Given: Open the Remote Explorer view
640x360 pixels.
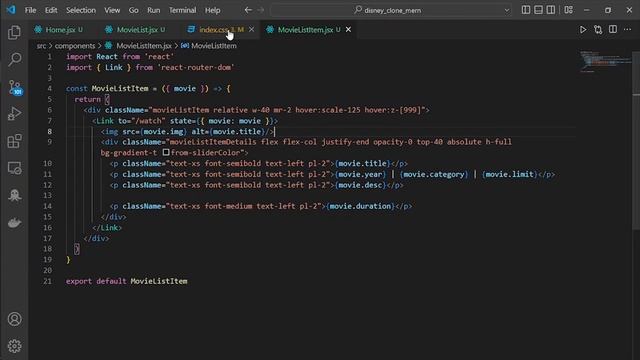Looking at the screenshot, I should tap(14, 168).
